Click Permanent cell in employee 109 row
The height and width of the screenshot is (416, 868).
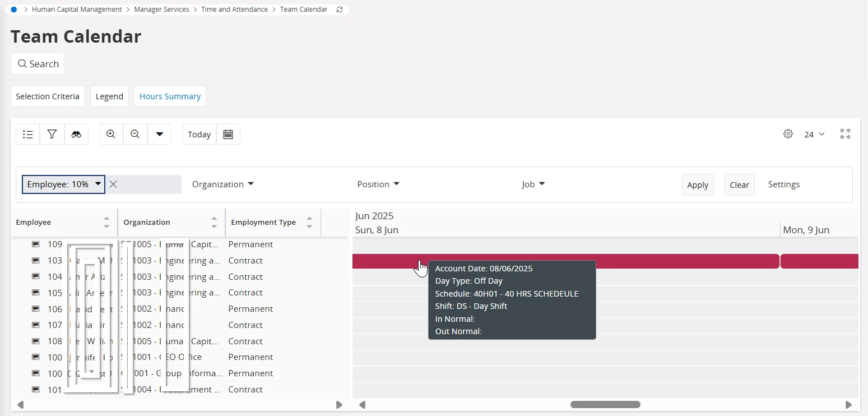(x=251, y=244)
